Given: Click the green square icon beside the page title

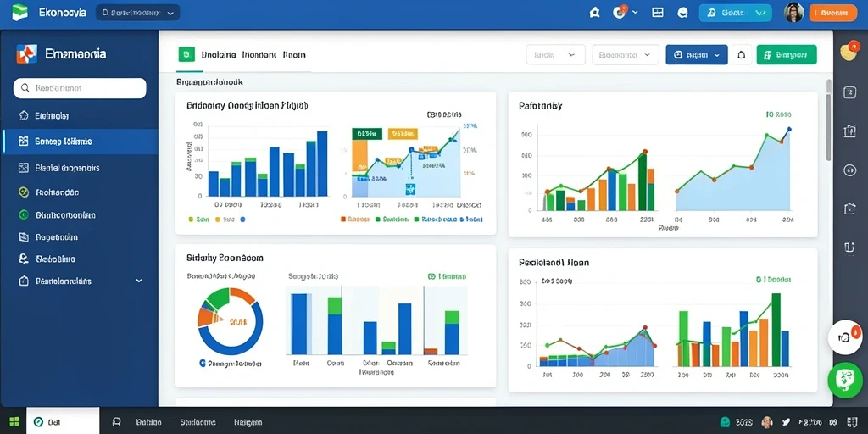Looking at the screenshot, I should tap(186, 54).
